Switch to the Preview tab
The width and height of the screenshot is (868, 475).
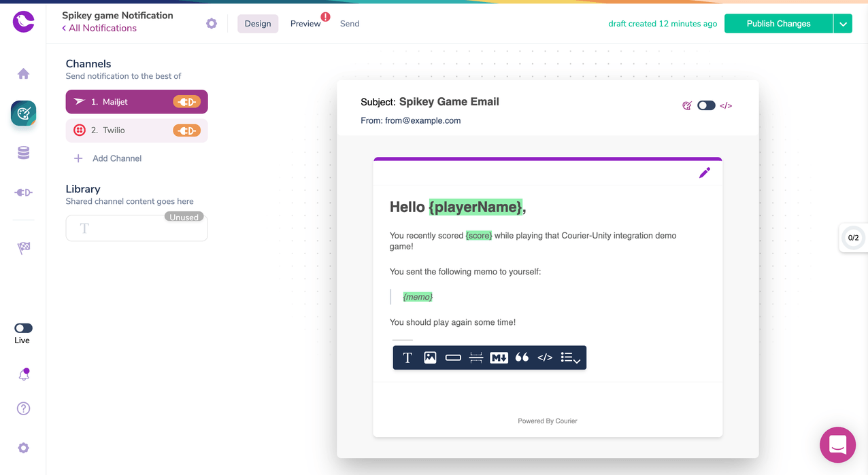(305, 24)
